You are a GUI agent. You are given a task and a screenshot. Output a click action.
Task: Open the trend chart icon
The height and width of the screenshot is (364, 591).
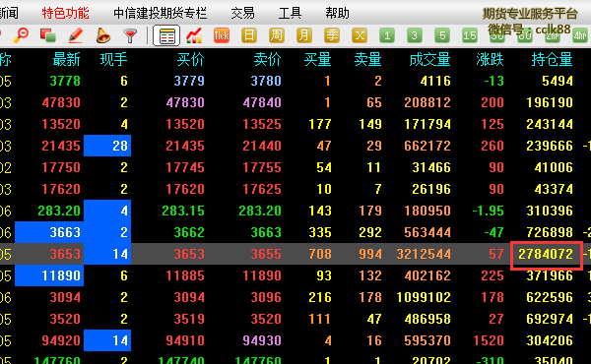pos(194,35)
